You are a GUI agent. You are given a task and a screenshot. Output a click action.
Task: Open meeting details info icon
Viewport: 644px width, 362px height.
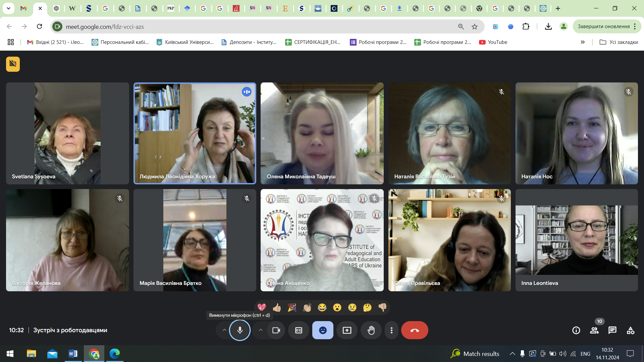[576, 330]
